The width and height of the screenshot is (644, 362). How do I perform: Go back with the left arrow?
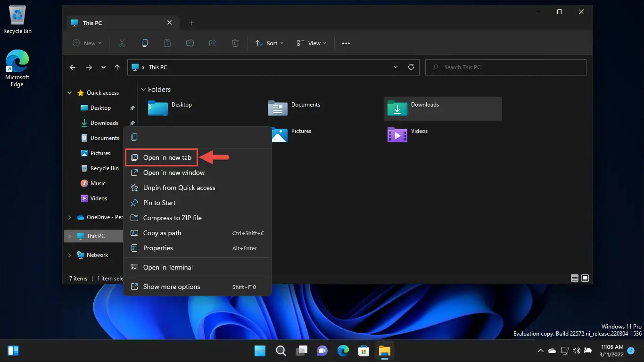[73, 67]
